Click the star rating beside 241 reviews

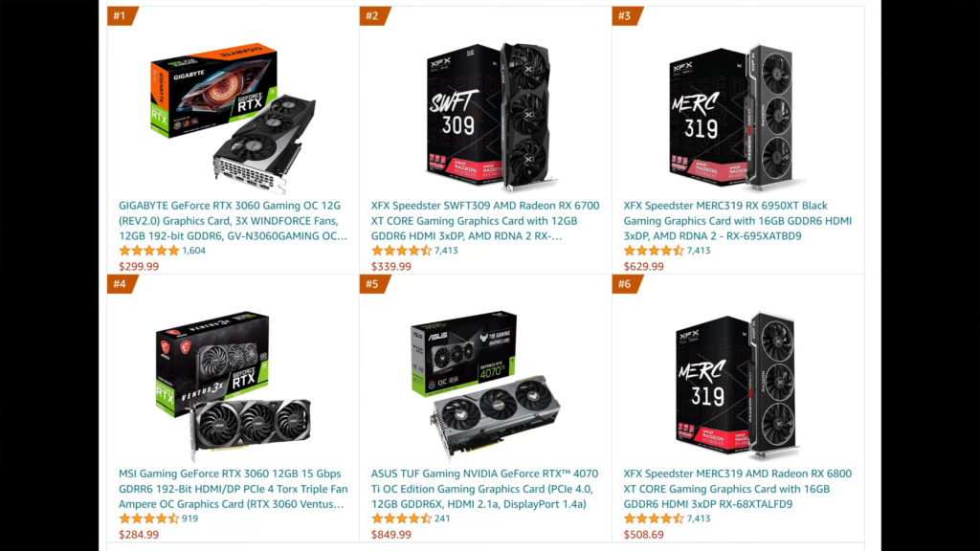click(x=401, y=518)
